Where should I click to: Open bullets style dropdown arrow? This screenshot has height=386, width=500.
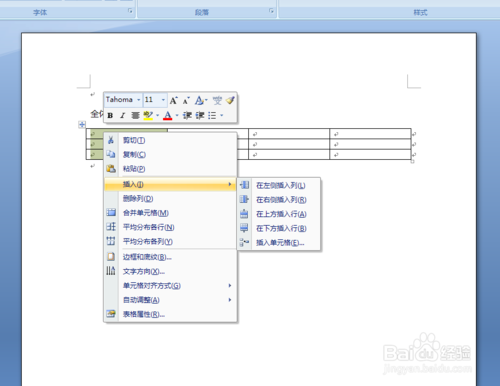pos(222,116)
